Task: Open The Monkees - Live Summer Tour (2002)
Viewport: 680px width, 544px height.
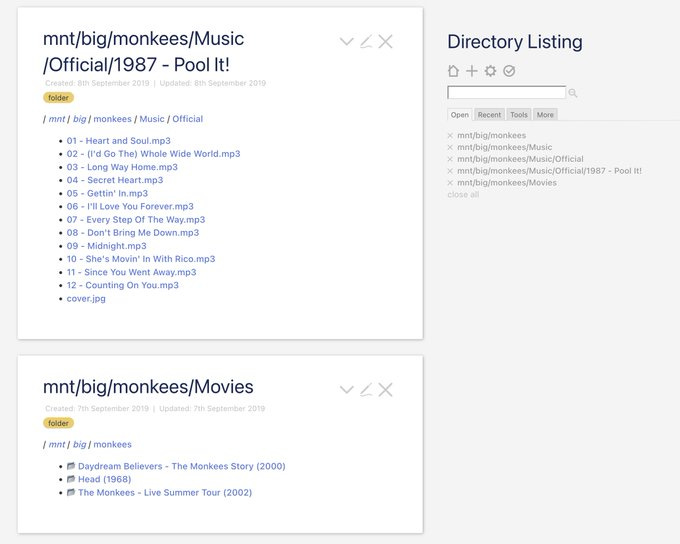Action: (x=165, y=492)
